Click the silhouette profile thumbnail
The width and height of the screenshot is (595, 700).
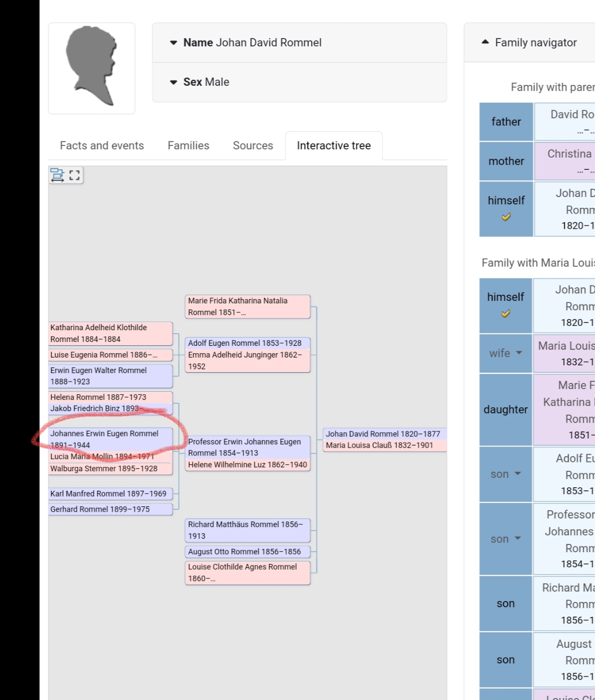(92, 68)
